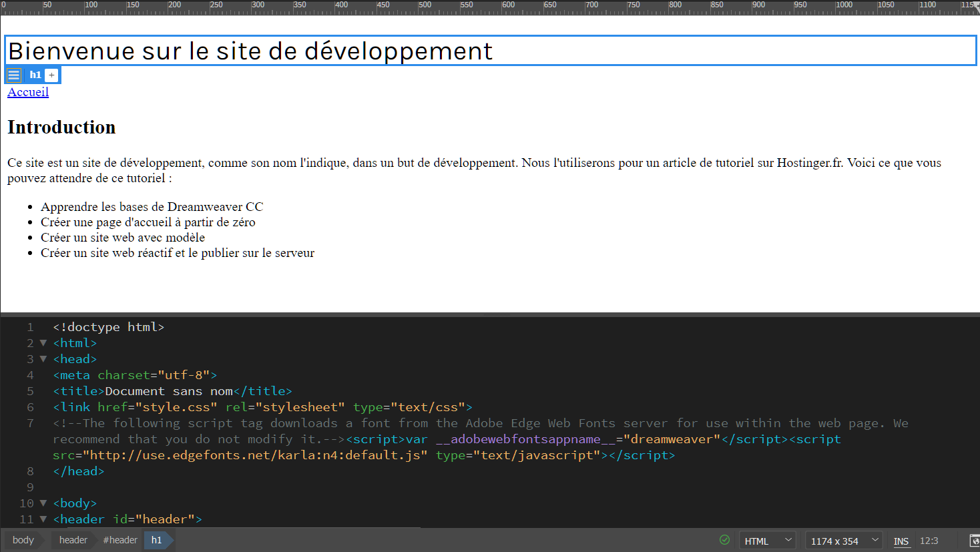Click the Introduction heading in the preview

(x=61, y=127)
